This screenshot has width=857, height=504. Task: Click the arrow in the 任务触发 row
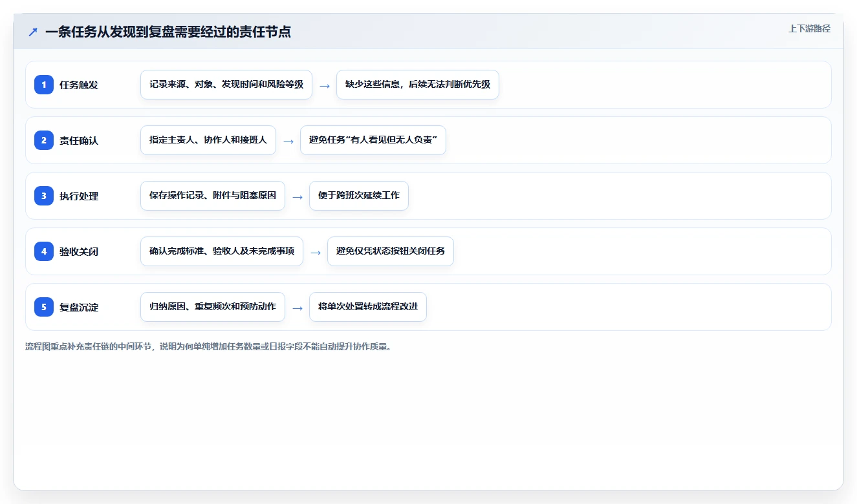point(325,85)
